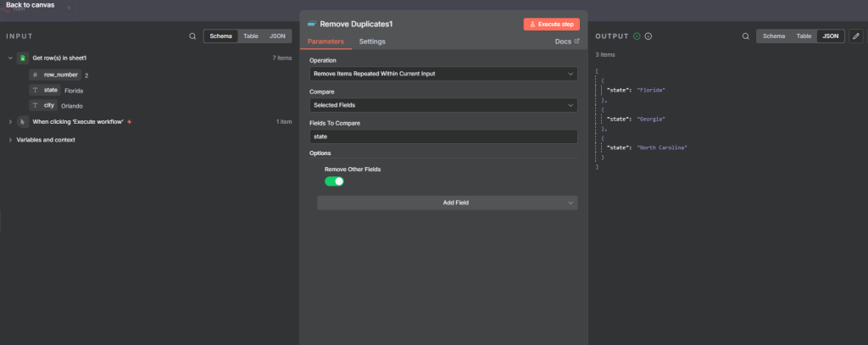
Task: Click the Execute step button
Action: (x=552, y=25)
